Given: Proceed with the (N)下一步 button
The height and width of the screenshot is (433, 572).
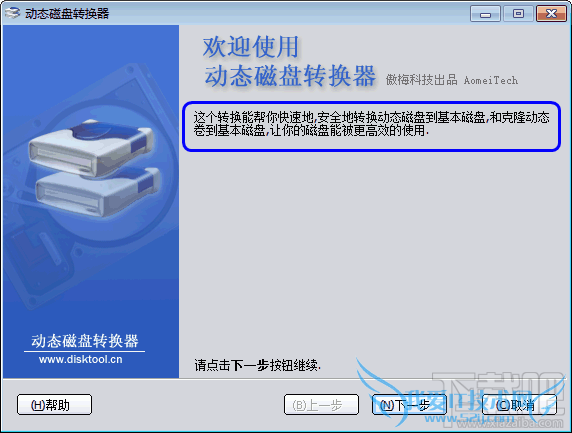Looking at the screenshot, I should 409,405.
